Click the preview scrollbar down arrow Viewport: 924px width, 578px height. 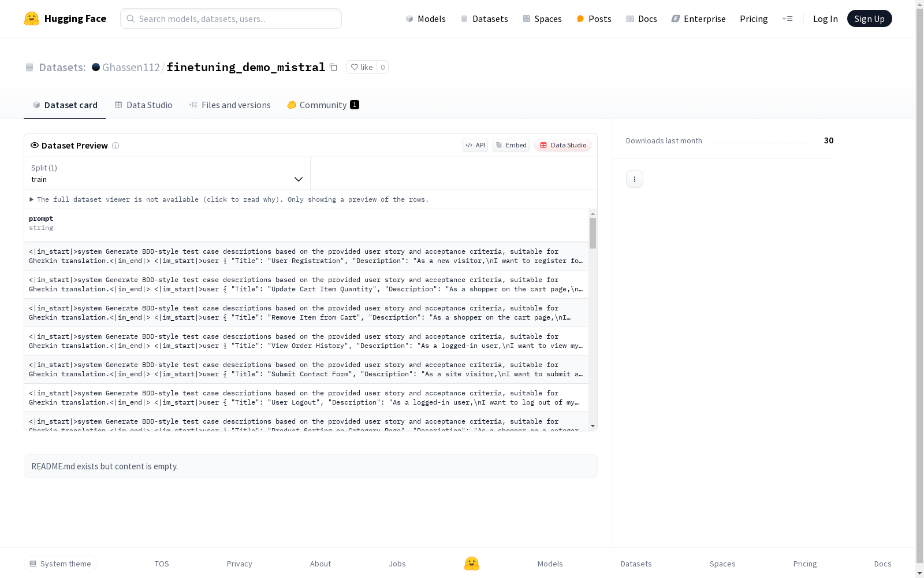(593, 426)
